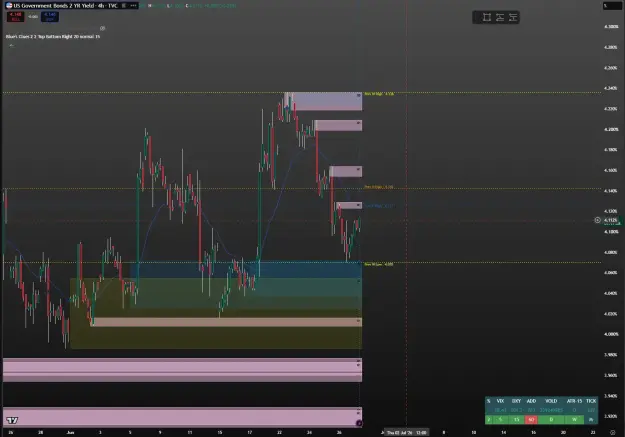The width and height of the screenshot is (625, 437).
Task: Open the time axis settings gear icon
Action: coord(613,432)
